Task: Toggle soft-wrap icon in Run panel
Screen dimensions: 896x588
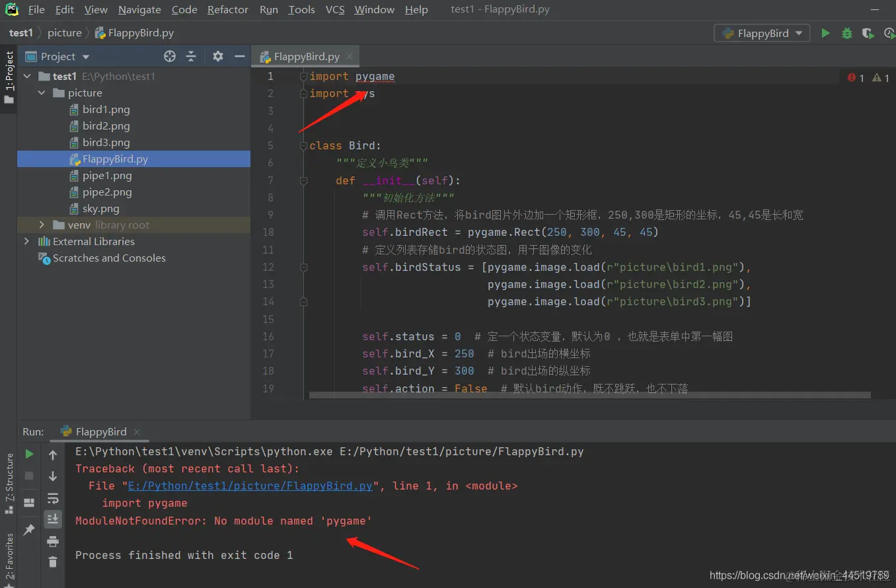Action: point(53,498)
